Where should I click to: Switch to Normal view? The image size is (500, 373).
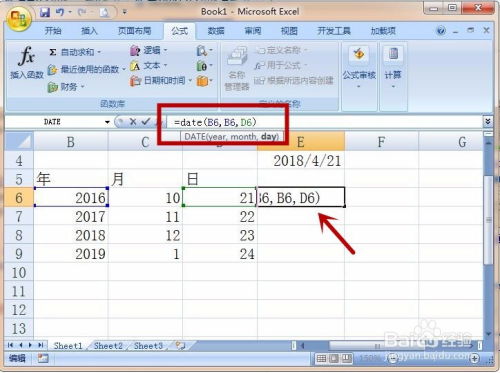321,359
